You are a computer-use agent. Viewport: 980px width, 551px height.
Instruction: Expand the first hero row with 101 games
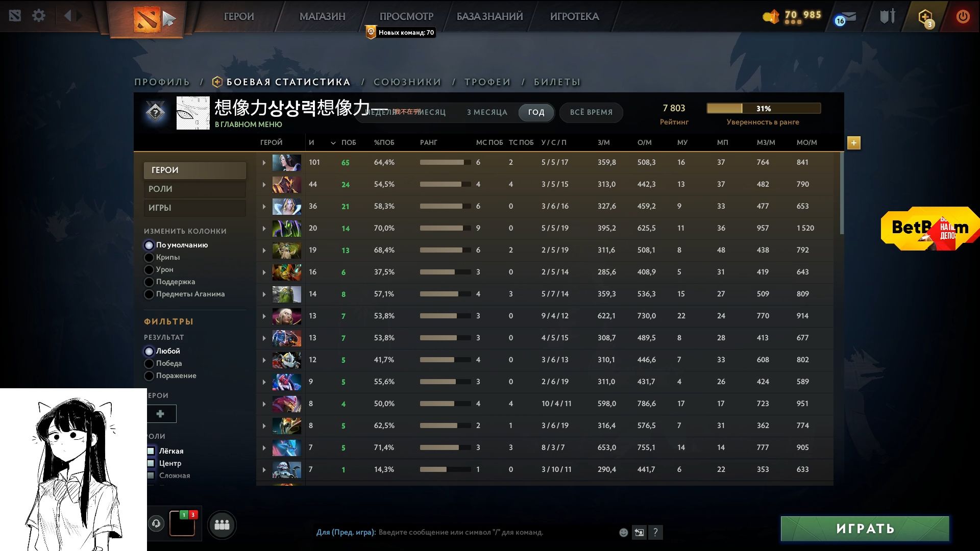[x=264, y=163]
